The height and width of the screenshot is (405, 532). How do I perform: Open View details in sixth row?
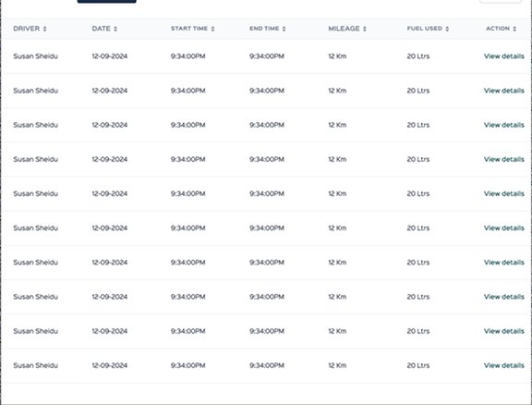tap(504, 228)
